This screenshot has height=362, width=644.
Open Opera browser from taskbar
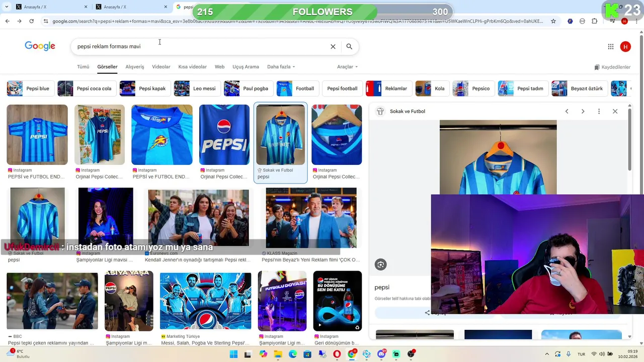coord(337,354)
